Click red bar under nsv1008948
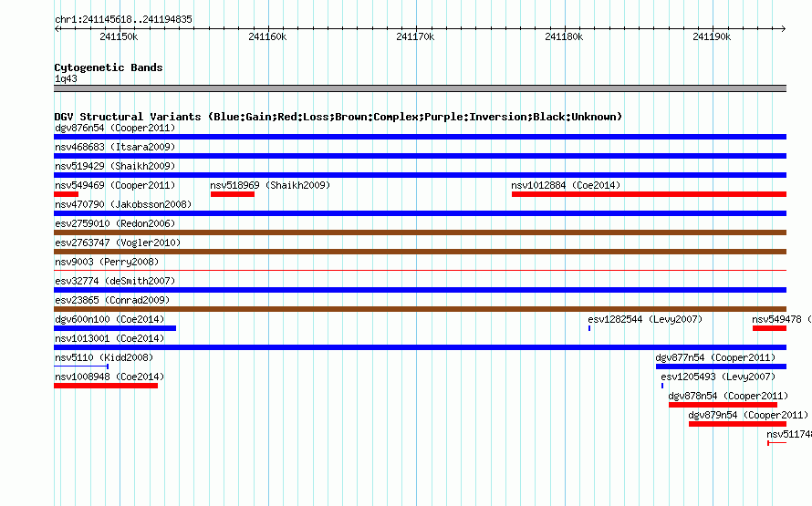The width and height of the screenshot is (812, 506). [106, 386]
